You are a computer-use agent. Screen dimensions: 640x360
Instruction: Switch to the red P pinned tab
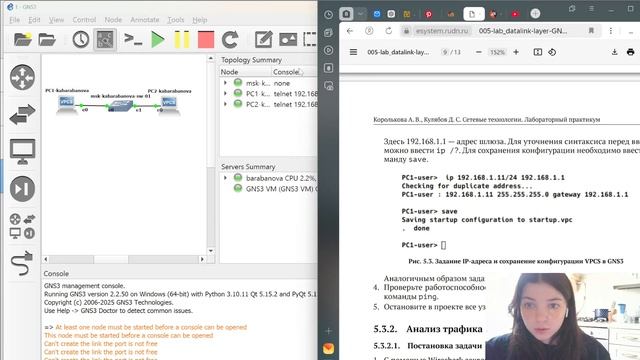tap(429, 14)
